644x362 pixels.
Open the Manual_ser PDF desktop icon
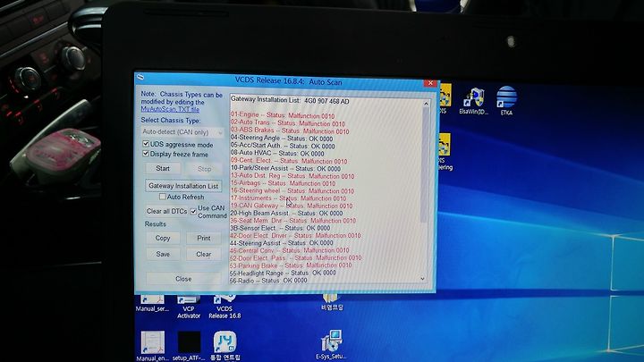pos(152,304)
